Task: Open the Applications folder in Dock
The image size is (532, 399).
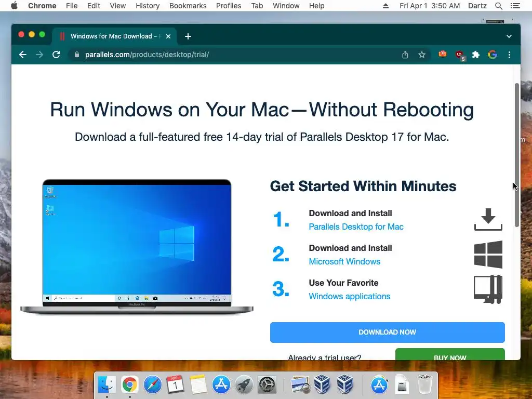Action: (379, 385)
